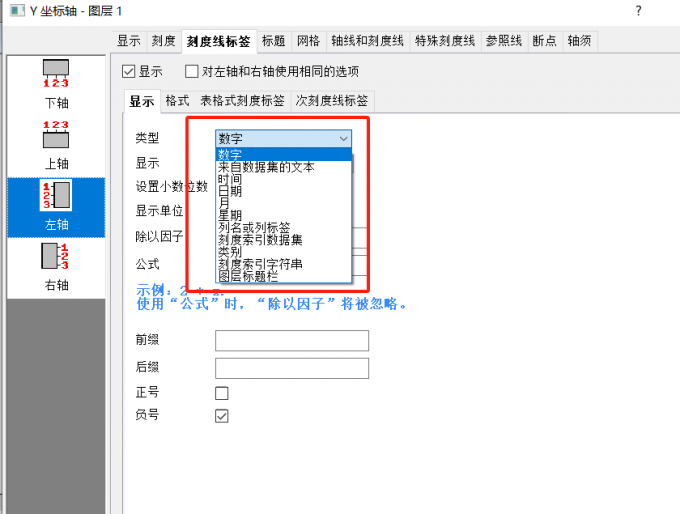Switch to the 轴须 tab
Viewport: 680px width, 514px height.
(579, 41)
